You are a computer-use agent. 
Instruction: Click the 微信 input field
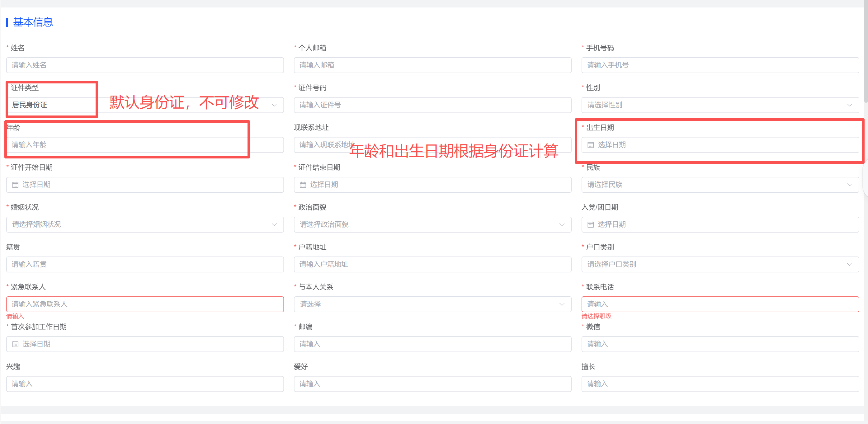(x=720, y=344)
